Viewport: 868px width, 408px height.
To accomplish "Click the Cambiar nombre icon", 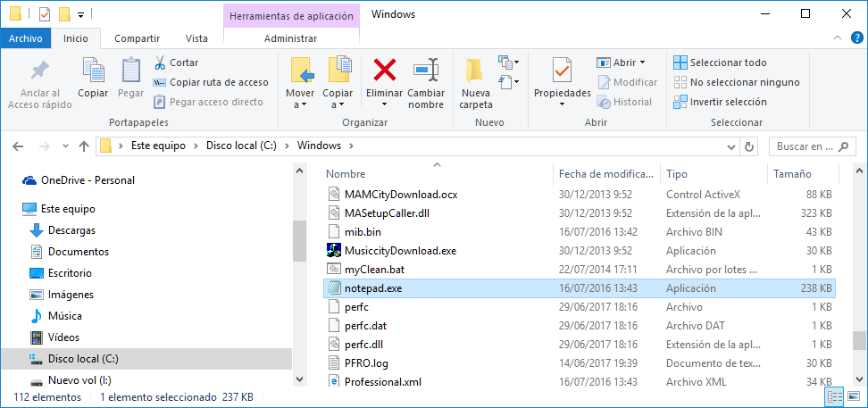I will tap(426, 71).
